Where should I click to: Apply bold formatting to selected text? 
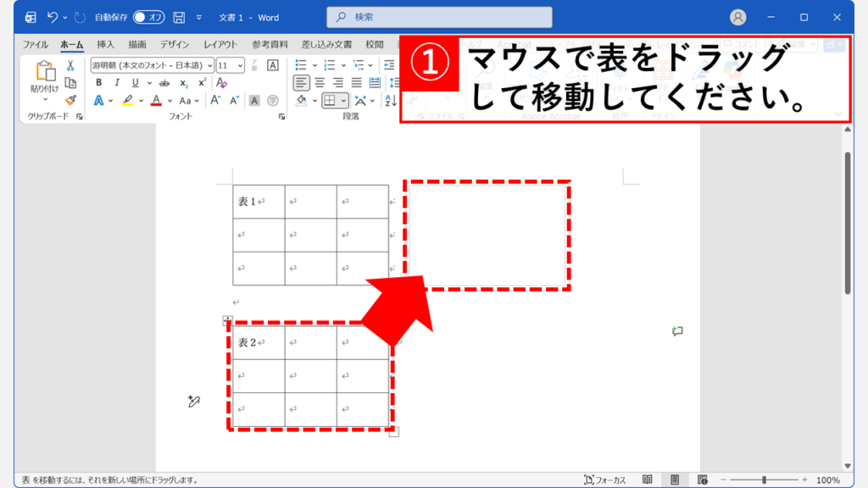(x=101, y=81)
